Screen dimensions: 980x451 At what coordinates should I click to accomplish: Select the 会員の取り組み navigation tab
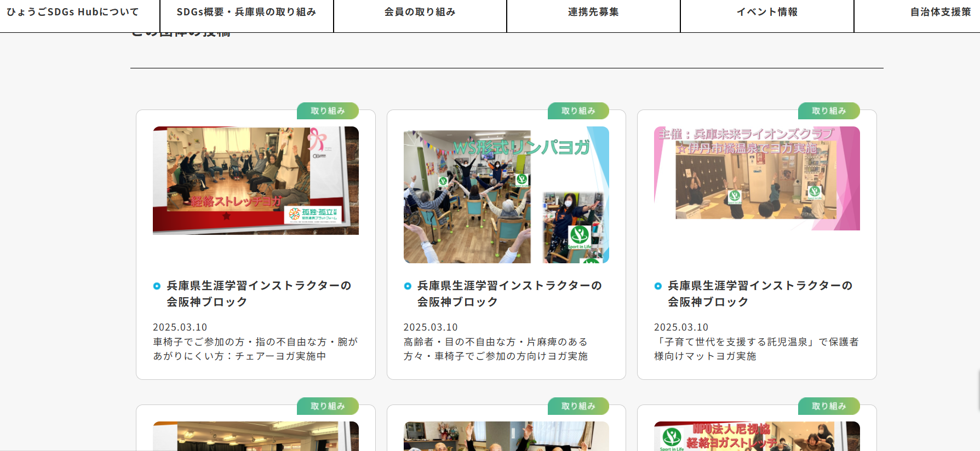tap(420, 12)
